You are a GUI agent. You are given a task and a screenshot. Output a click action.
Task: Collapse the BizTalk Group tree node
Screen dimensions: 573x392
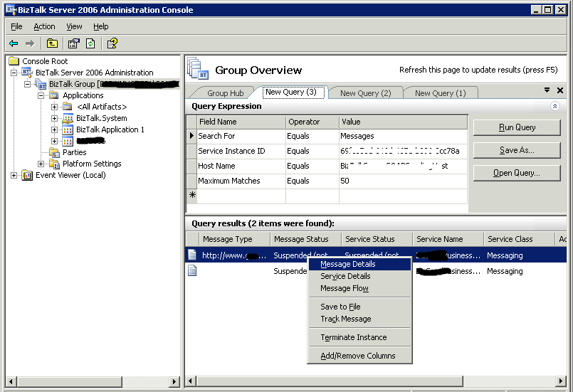[28, 84]
